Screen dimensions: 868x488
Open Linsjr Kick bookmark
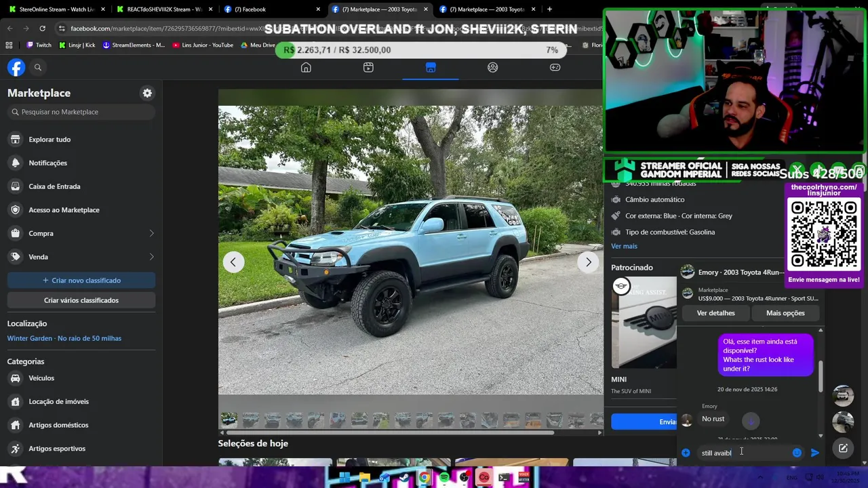(x=77, y=45)
